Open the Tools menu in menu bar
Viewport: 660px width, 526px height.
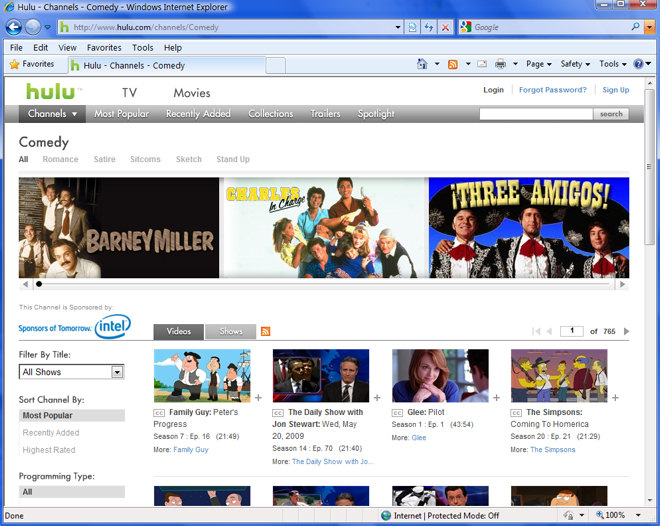143,48
